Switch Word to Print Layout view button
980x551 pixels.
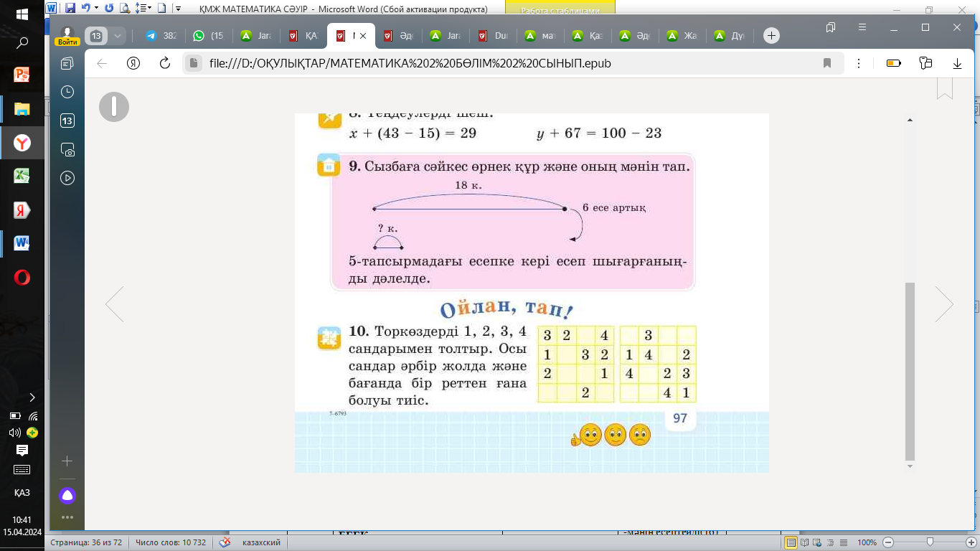[x=791, y=542]
